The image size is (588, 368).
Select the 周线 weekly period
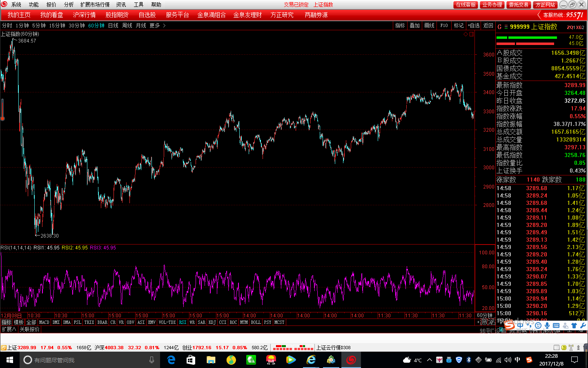pos(127,25)
